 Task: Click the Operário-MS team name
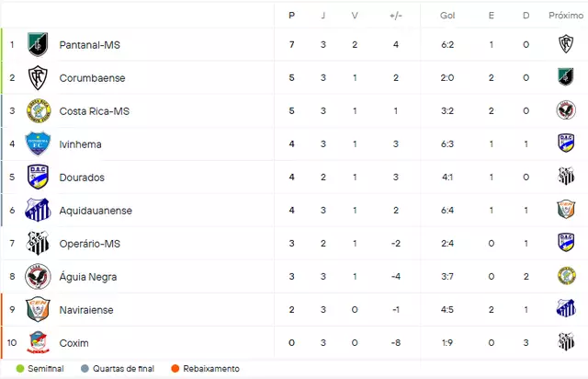pos(90,244)
